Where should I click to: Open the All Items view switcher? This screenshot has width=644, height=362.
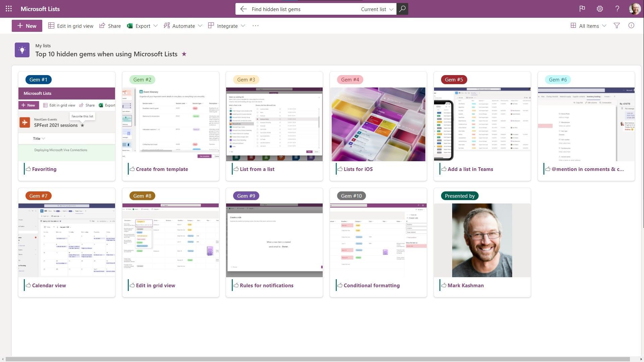coord(589,25)
